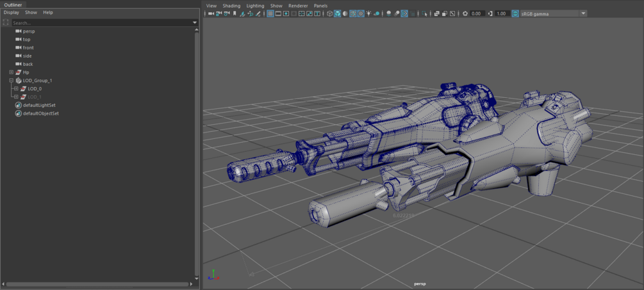
Task: Open the Renderer menu
Action: click(x=298, y=6)
